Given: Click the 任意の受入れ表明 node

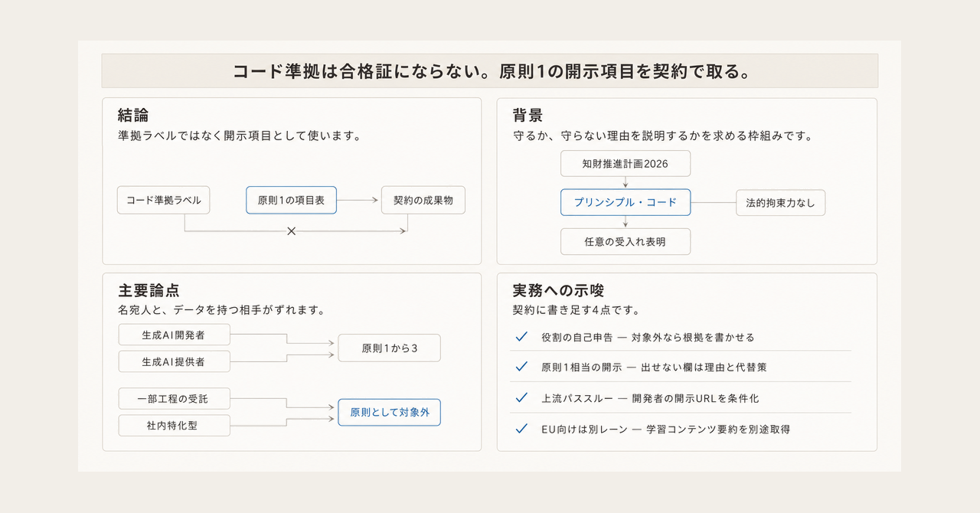Looking at the screenshot, I should pos(626,241).
